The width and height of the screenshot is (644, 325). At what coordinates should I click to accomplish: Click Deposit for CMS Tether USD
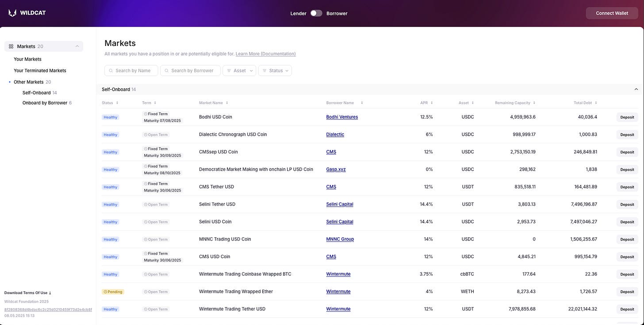tap(627, 187)
